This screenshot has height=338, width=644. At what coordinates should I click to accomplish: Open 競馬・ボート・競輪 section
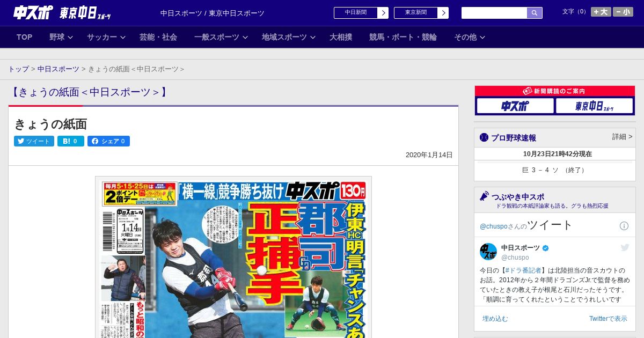[x=403, y=37]
